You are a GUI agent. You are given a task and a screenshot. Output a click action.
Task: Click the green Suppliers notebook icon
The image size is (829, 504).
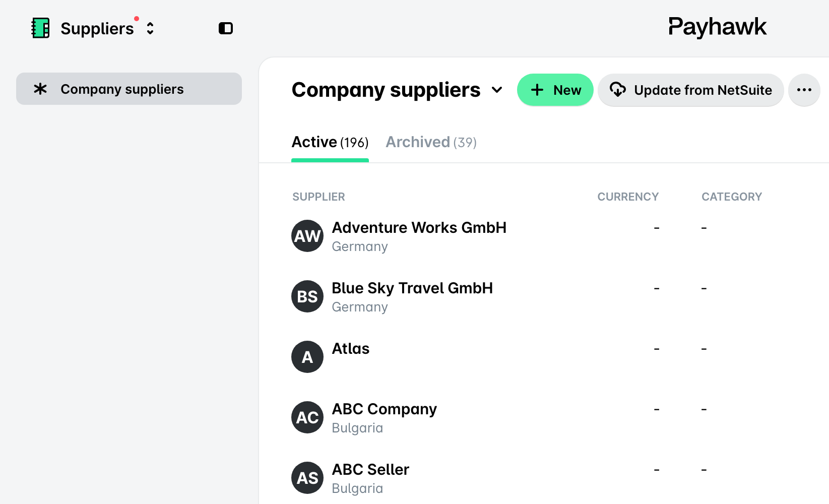40,28
